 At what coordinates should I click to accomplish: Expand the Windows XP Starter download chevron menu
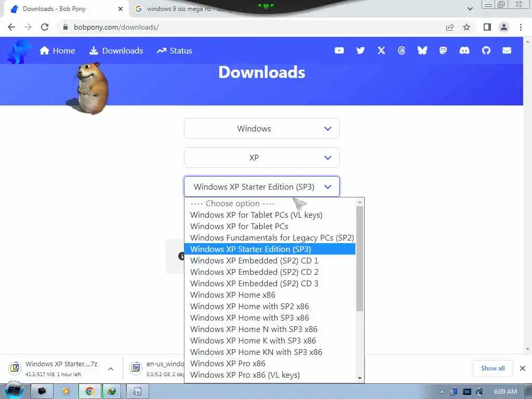click(x=111, y=369)
